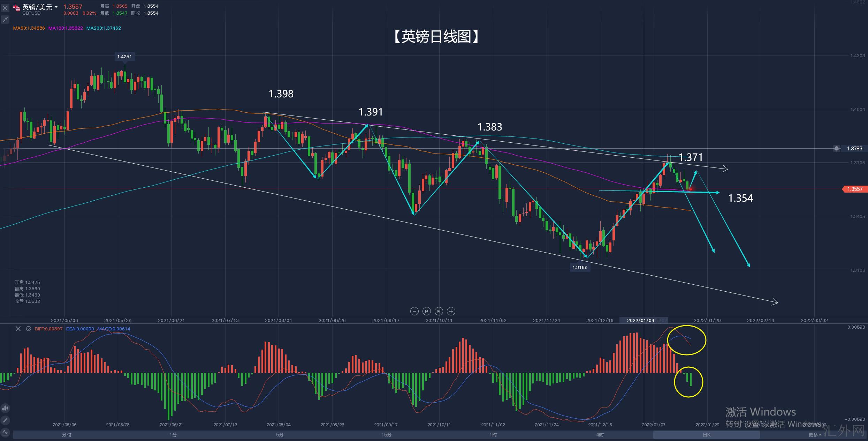Expand the 英镑/美元 symbol dropdown arrow
Image resolution: width=868 pixels, height=441 pixels.
[x=56, y=7]
